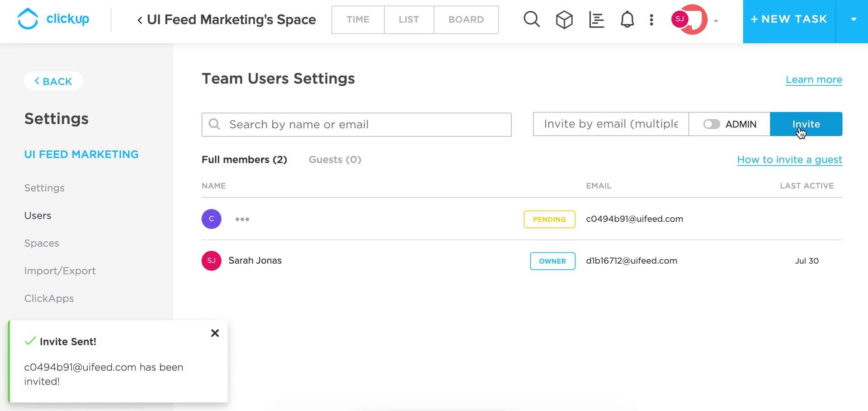Screen dimensions: 868x411
Task: Select UI FEED MARKETING team heading
Action: 81,154
